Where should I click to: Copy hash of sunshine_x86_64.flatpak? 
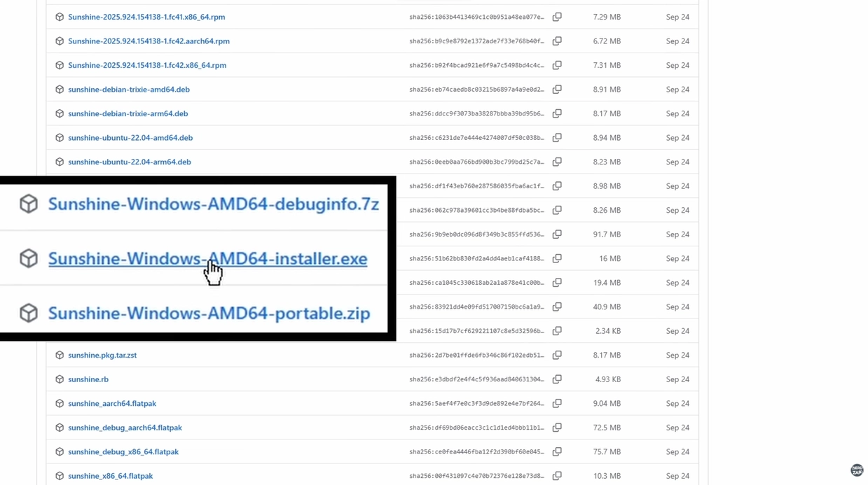(x=557, y=476)
